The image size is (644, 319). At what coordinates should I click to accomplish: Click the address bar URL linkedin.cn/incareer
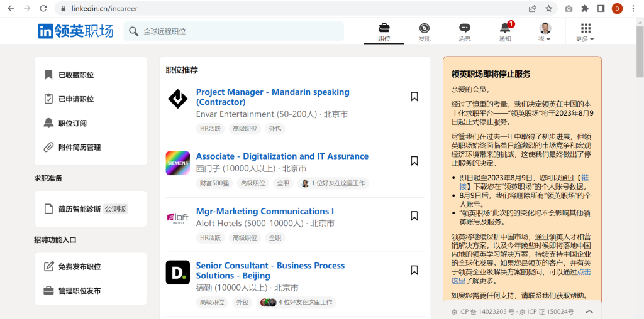(104, 8)
